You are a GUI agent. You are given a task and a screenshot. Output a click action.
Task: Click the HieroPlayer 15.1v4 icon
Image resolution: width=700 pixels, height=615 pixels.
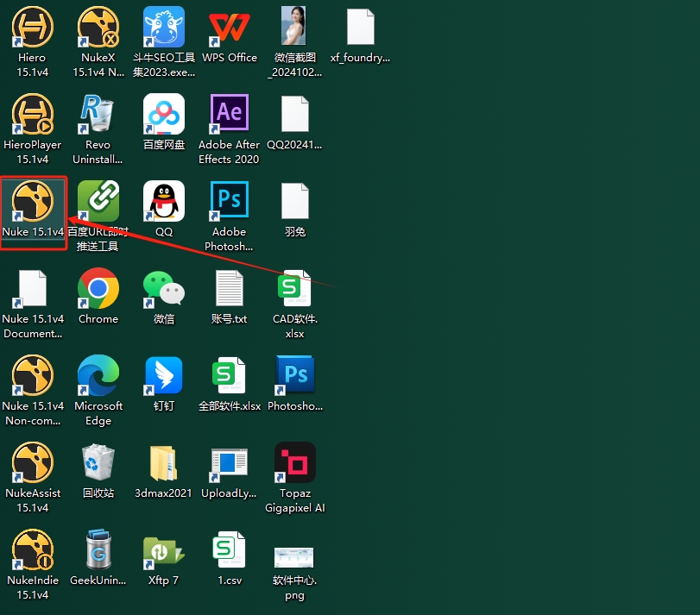point(33,115)
